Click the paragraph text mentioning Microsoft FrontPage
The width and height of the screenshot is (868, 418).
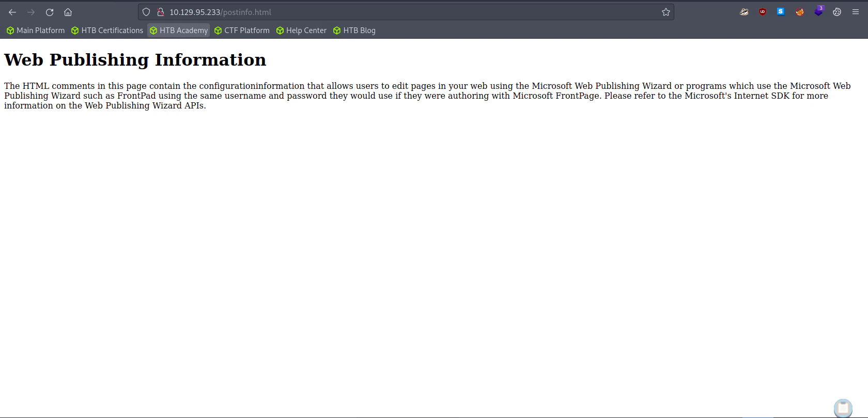click(427, 96)
